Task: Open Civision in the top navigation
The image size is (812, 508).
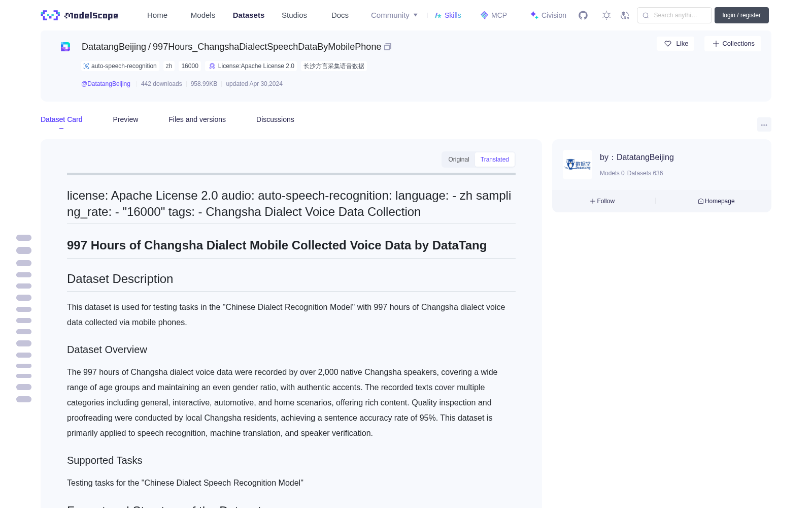Action: coord(548,15)
